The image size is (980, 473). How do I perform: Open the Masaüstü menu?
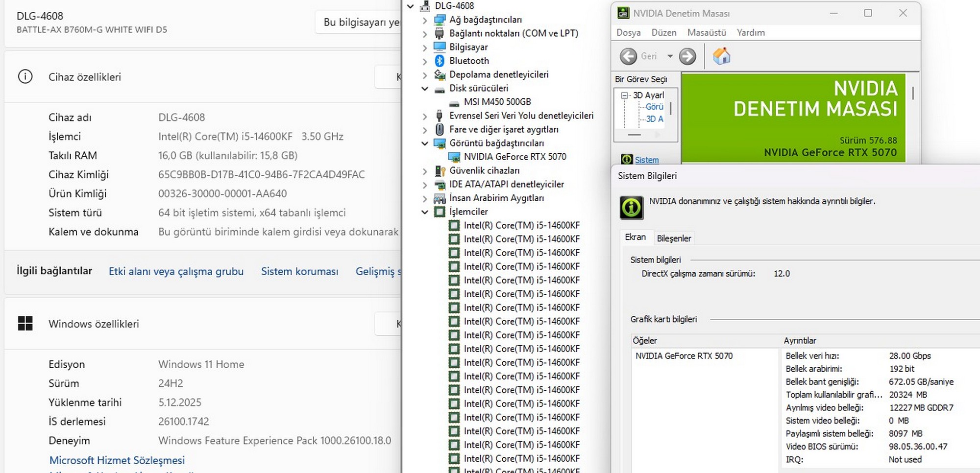pos(706,33)
